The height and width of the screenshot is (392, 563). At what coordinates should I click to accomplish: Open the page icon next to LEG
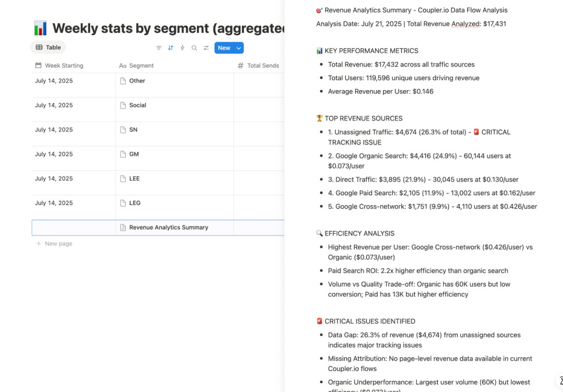(x=123, y=203)
